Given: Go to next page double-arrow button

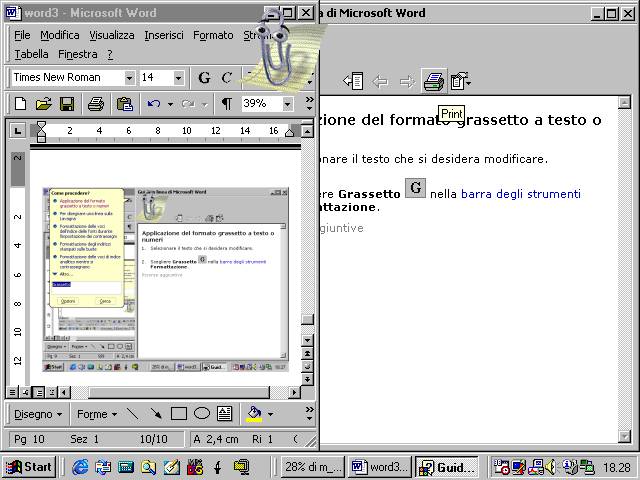Looking at the screenshot, I should pyautogui.click(x=307, y=379).
